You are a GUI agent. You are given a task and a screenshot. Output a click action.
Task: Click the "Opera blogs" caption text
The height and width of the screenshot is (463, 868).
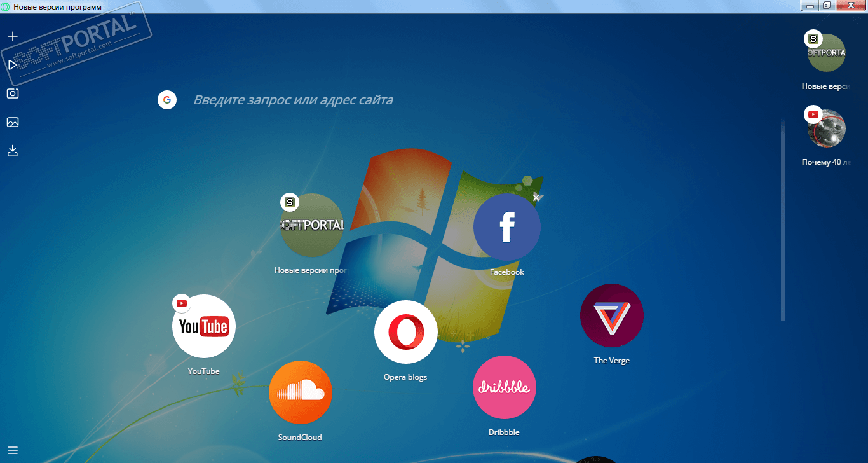coord(405,377)
